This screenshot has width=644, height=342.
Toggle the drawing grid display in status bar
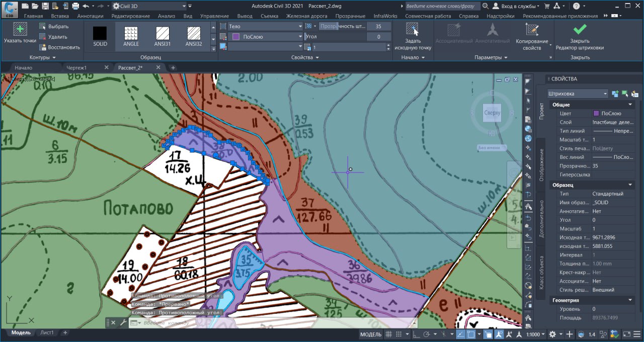[x=388, y=334]
